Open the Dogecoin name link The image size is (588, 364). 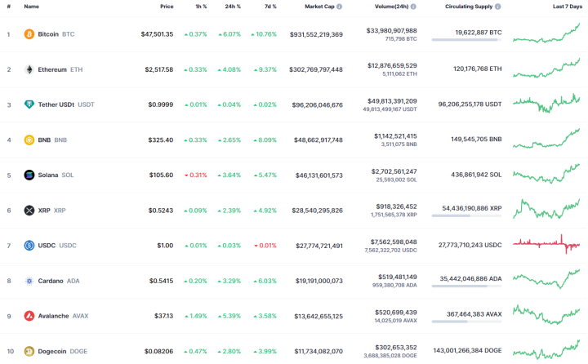click(x=52, y=351)
